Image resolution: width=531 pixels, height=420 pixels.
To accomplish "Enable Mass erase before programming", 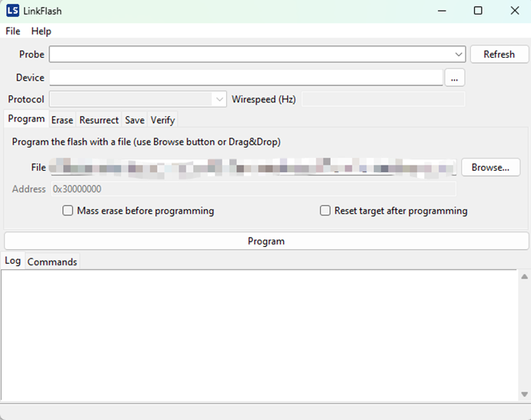I will click(139, 211).
